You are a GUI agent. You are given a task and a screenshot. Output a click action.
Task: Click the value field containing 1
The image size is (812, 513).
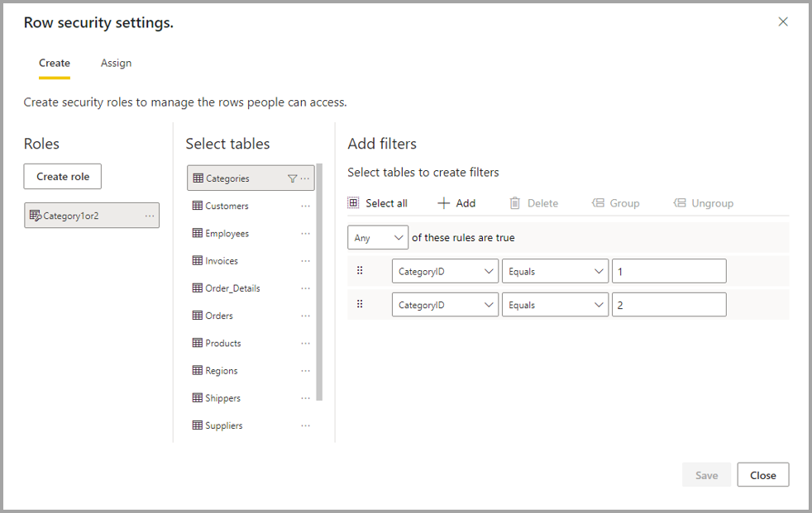[x=669, y=271]
